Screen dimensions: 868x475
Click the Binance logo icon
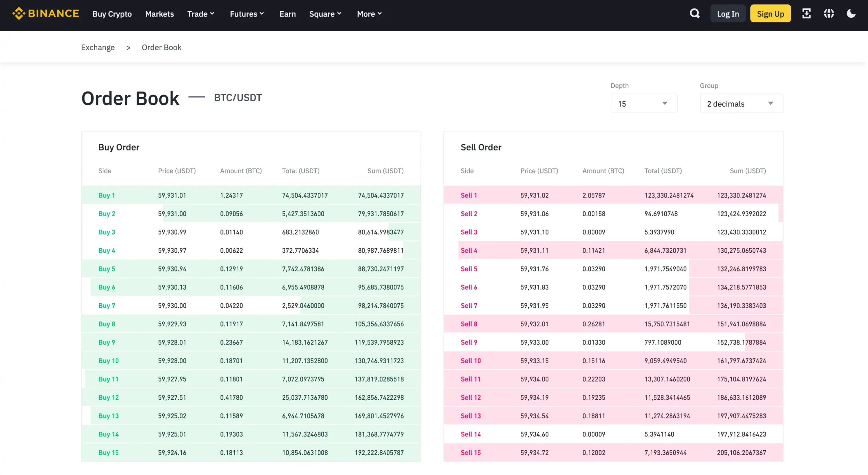click(x=19, y=14)
